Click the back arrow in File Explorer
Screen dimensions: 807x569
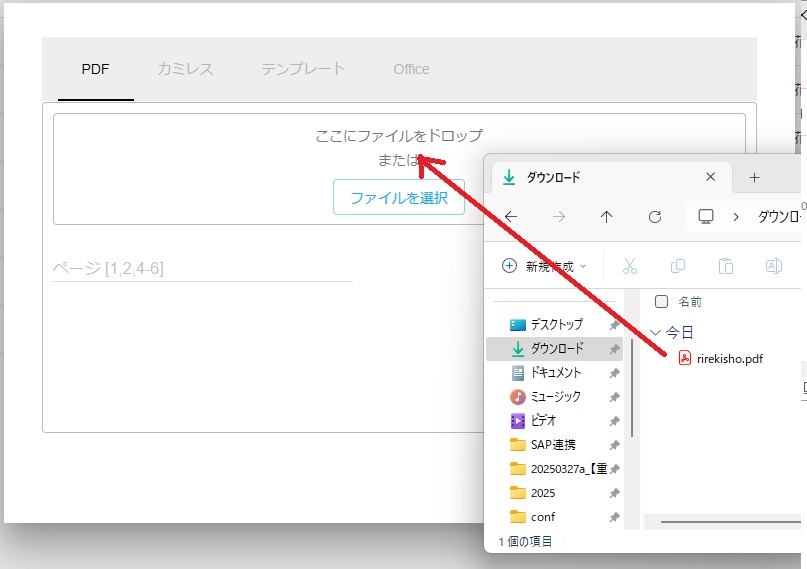[x=511, y=217]
